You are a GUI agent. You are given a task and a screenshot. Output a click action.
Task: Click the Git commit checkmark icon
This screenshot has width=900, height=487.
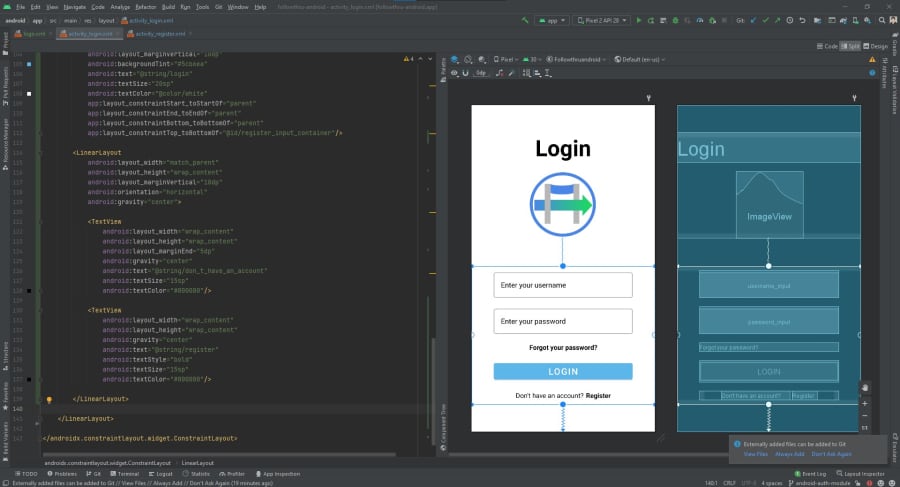[765, 21]
